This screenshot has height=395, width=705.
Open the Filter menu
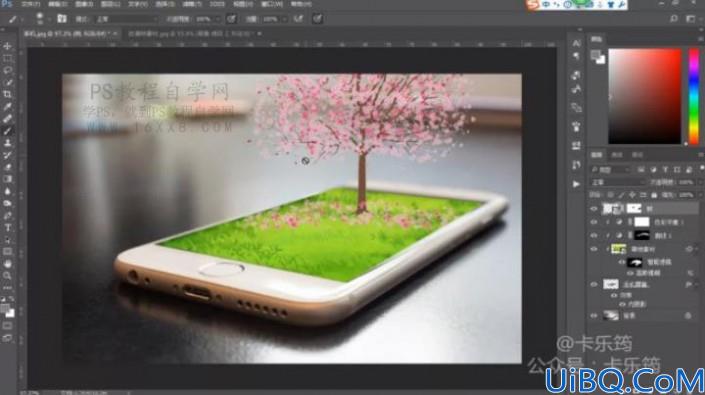click(x=192, y=4)
